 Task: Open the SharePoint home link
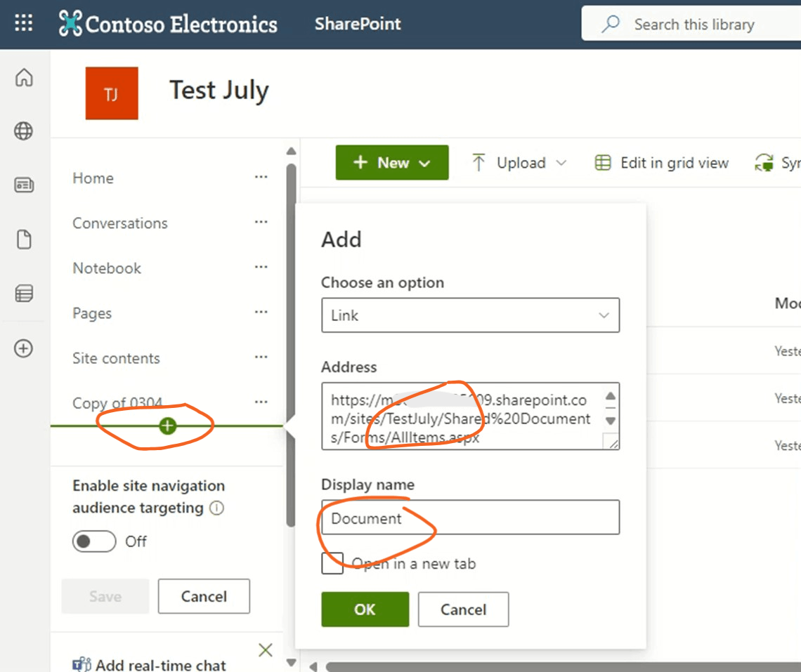pyautogui.click(x=358, y=23)
